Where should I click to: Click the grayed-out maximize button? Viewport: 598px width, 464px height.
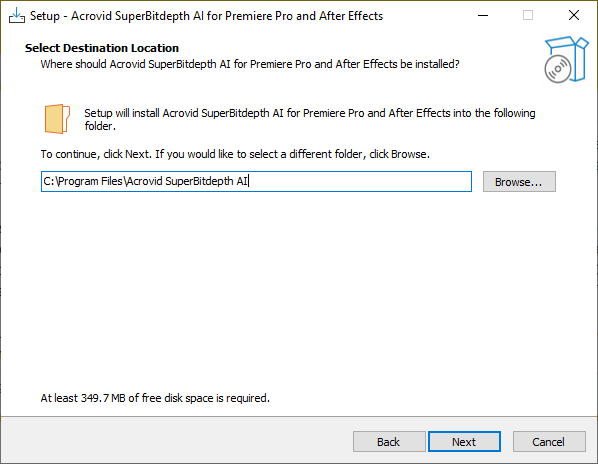pos(528,16)
